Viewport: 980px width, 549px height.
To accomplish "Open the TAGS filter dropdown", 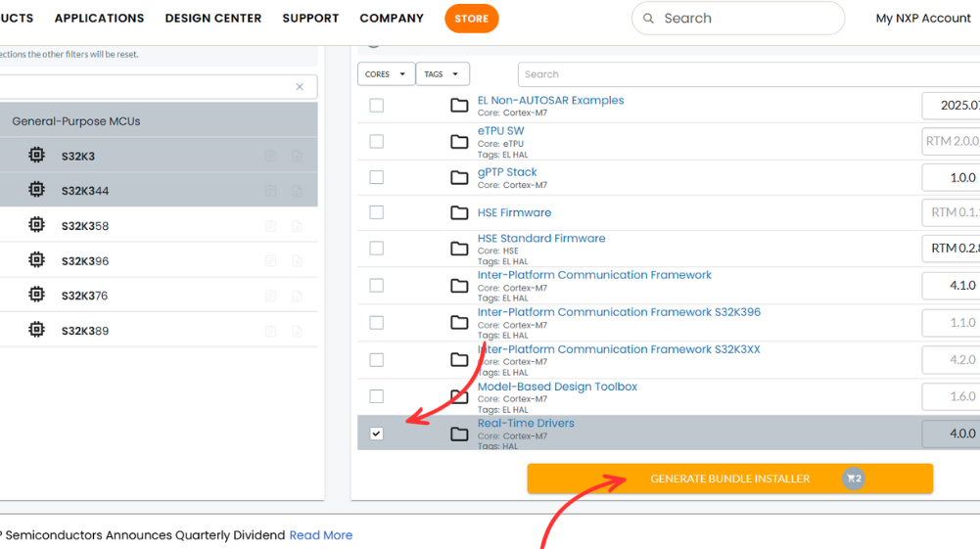I will pyautogui.click(x=443, y=73).
